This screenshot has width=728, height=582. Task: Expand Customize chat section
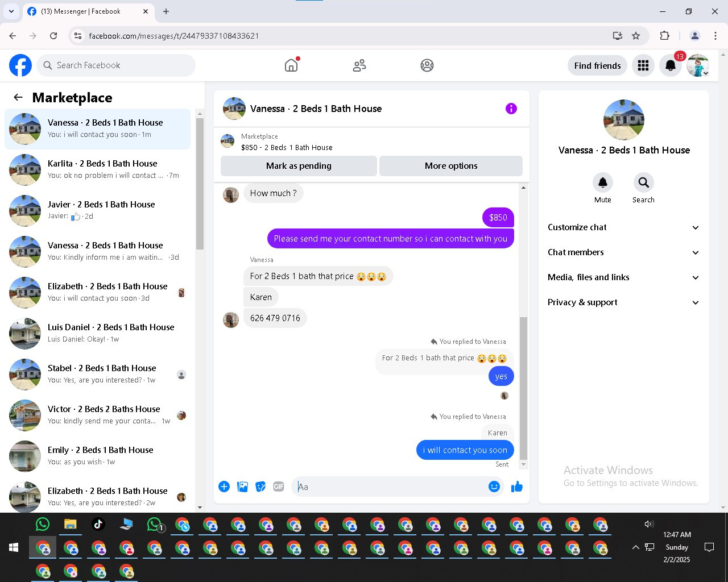tap(623, 227)
